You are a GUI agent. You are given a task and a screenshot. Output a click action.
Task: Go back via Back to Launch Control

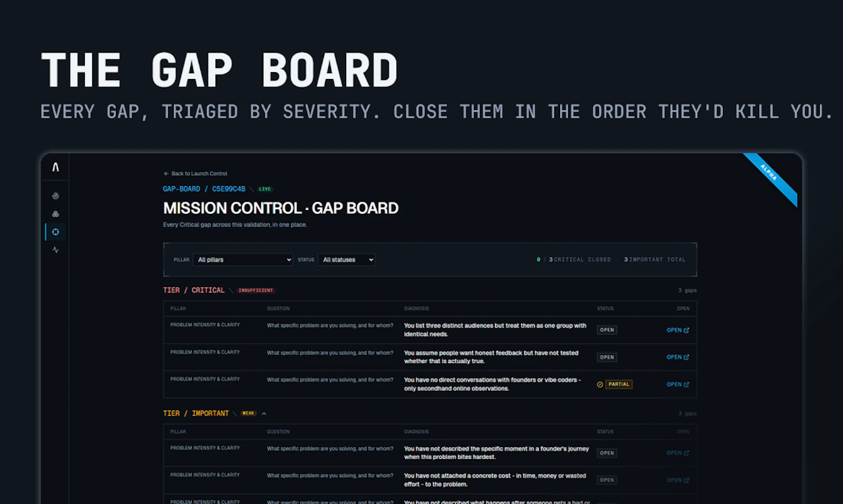(195, 173)
